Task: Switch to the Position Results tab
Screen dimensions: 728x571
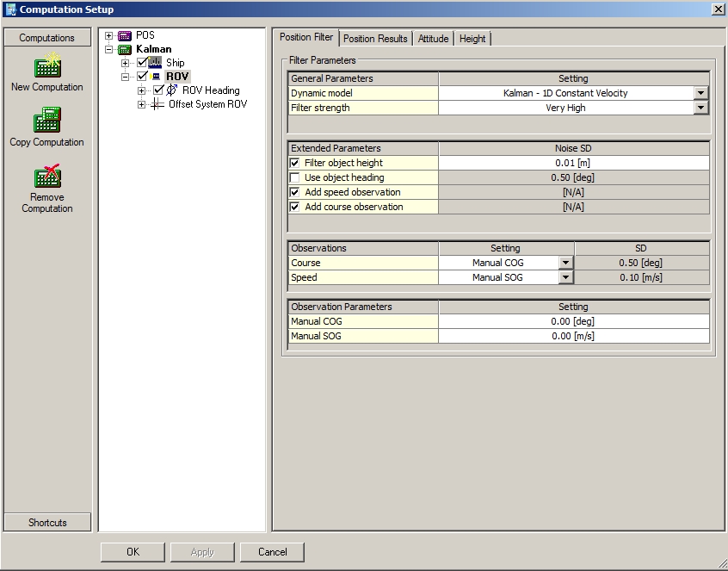Action: click(375, 39)
